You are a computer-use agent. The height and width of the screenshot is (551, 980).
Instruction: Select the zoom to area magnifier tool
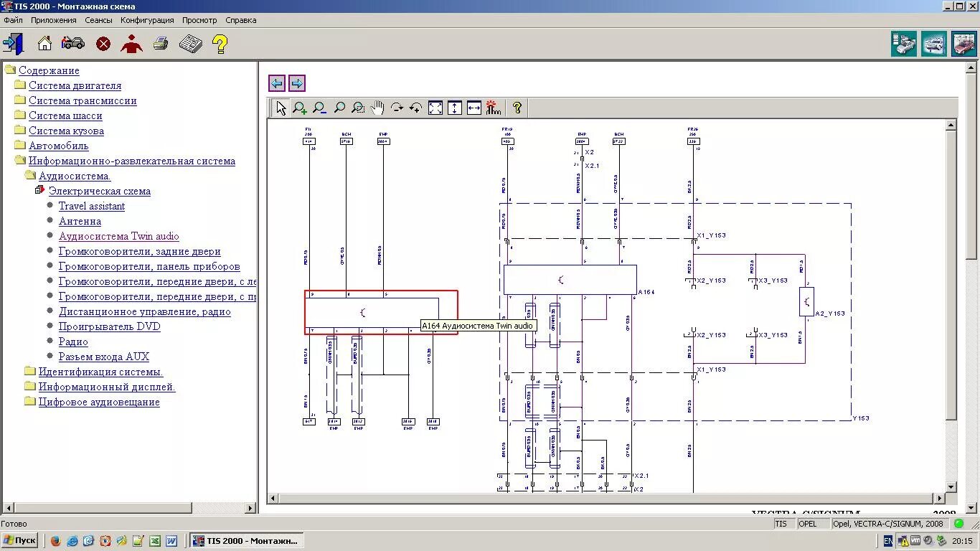point(358,108)
